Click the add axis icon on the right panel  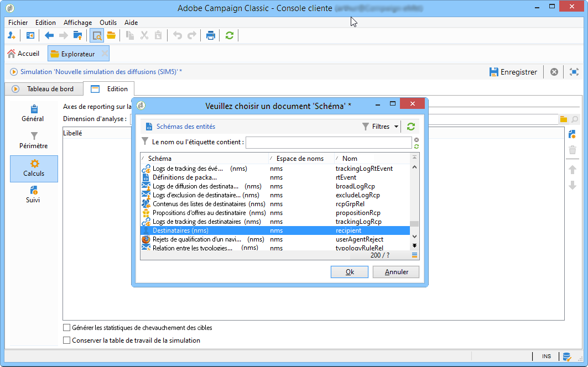coord(572,134)
